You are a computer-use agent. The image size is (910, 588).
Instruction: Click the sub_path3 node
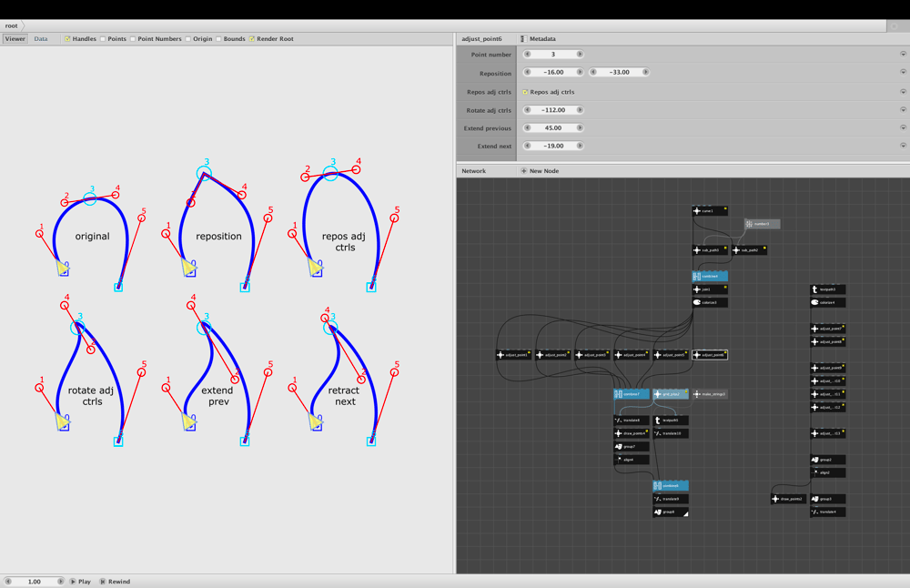pyautogui.click(x=711, y=250)
